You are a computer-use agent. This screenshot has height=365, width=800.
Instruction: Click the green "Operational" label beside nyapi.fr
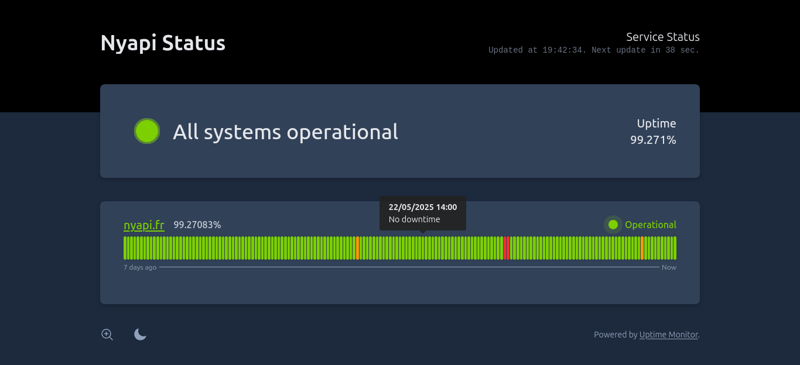pyautogui.click(x=651, y=225)
